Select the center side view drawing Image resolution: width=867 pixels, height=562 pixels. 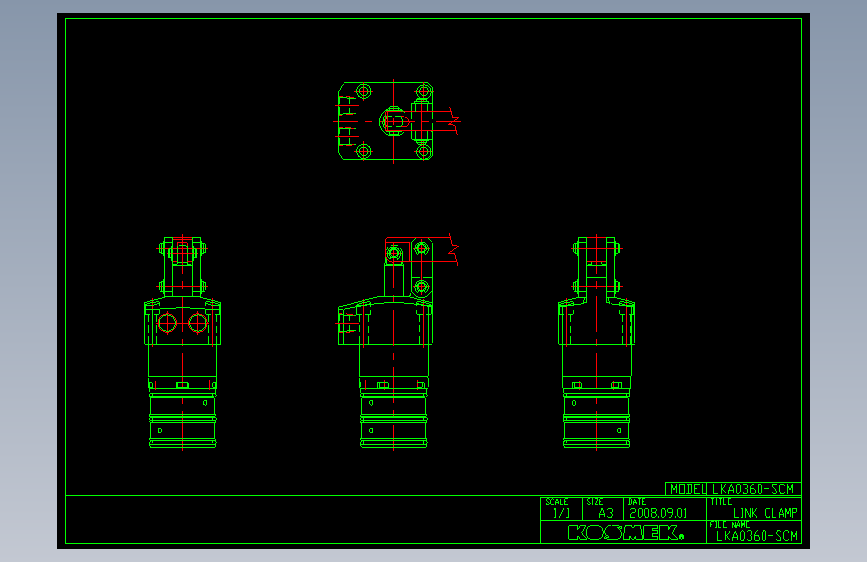pos(397,342)
